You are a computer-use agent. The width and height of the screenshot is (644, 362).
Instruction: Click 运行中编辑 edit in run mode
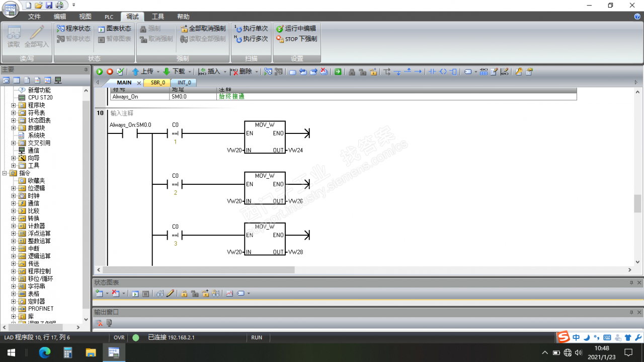(296, 29)
